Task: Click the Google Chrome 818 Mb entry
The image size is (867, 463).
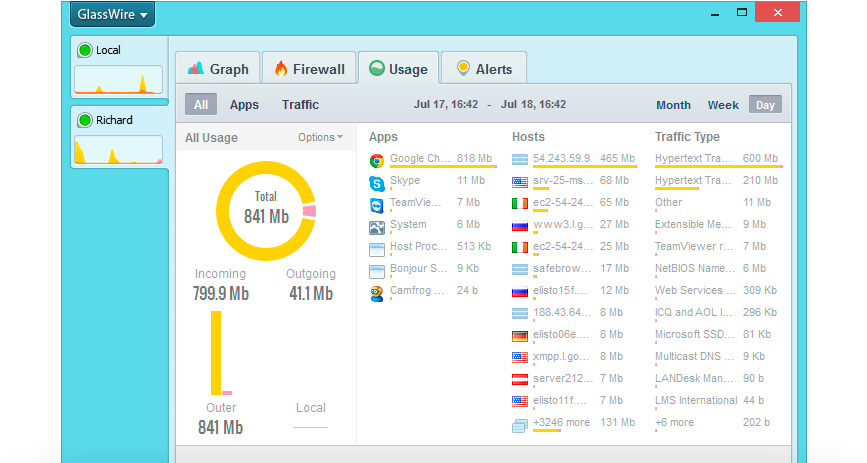Action: pos(433,159)
